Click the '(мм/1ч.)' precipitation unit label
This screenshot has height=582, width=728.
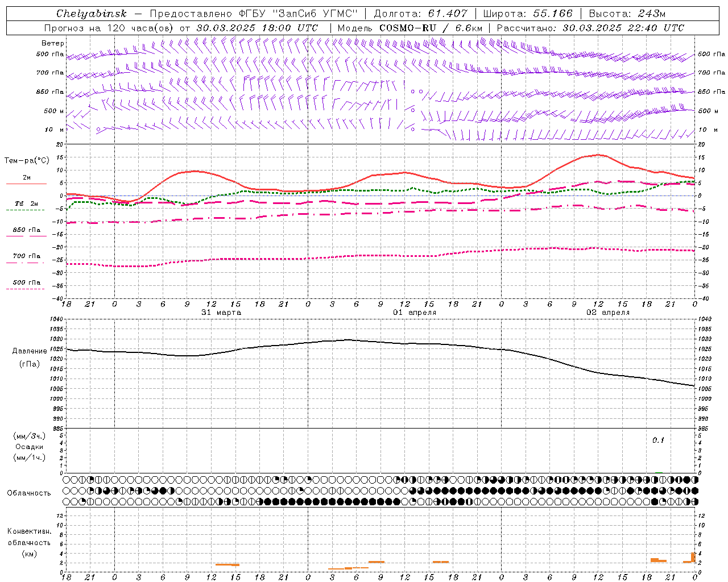tap(30, 458)
